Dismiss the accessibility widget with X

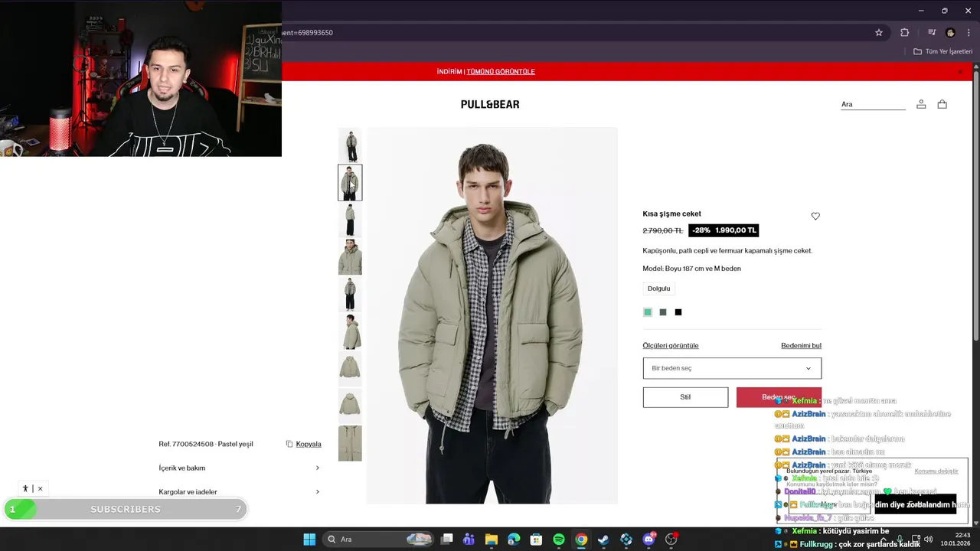[x=40, y=488]
